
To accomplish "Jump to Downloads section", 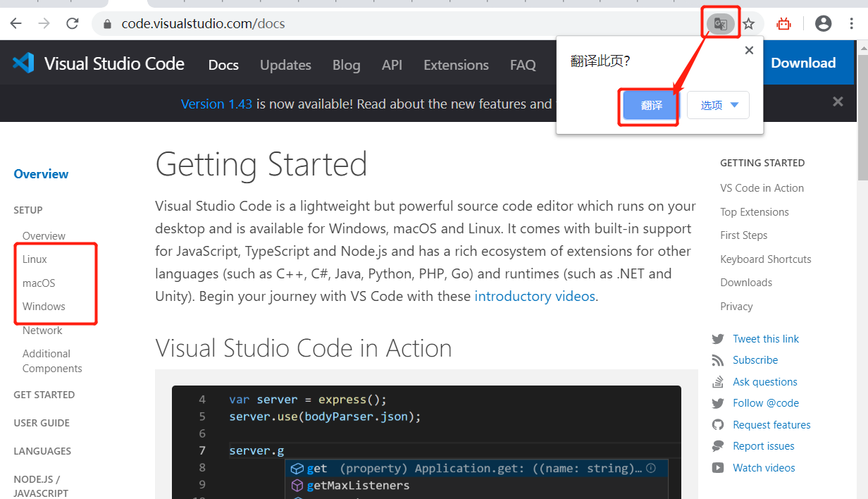I will (746, 283).
